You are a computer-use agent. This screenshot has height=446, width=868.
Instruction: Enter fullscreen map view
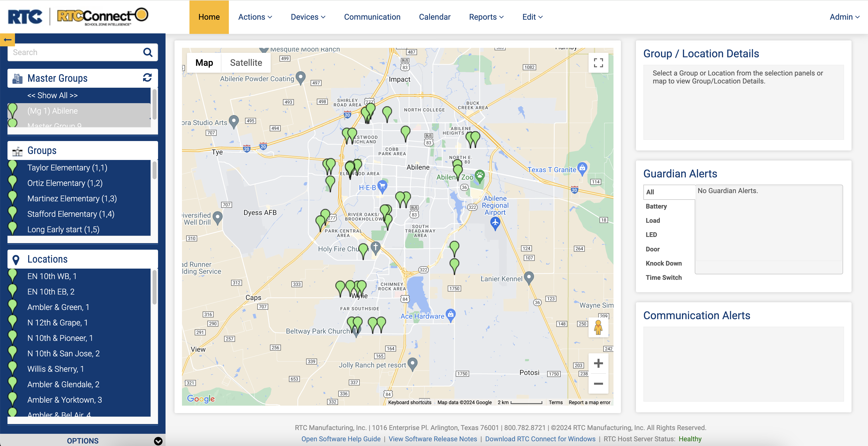point(598,63)
